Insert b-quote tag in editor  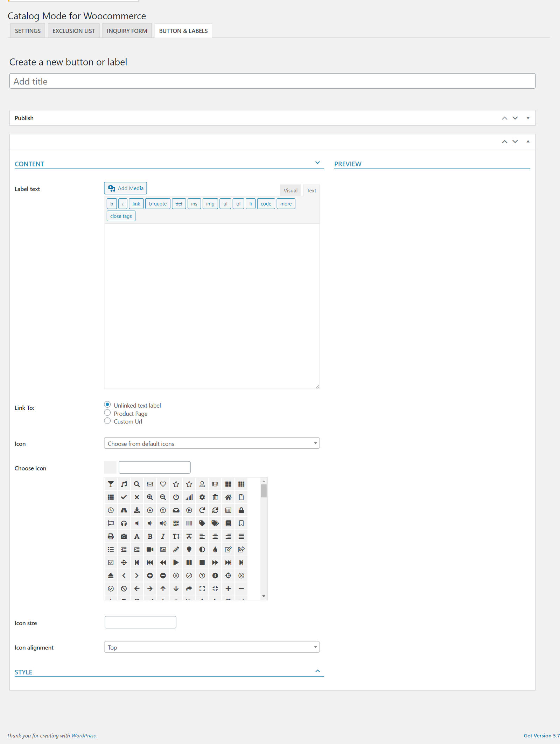click(158, 204)
